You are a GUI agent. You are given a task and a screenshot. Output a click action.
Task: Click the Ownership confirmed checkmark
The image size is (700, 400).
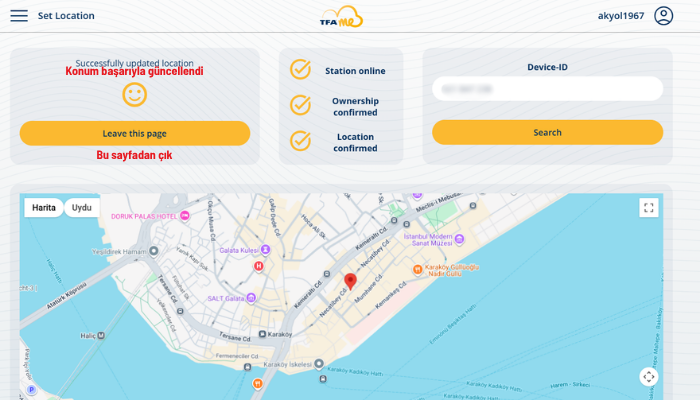pyautogui.click(x=300, y=105)
